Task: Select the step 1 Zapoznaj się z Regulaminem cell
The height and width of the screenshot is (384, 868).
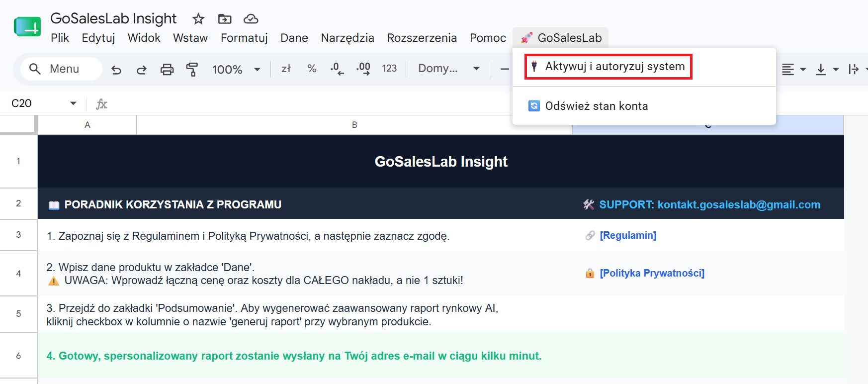Action: tap(305, 236)
